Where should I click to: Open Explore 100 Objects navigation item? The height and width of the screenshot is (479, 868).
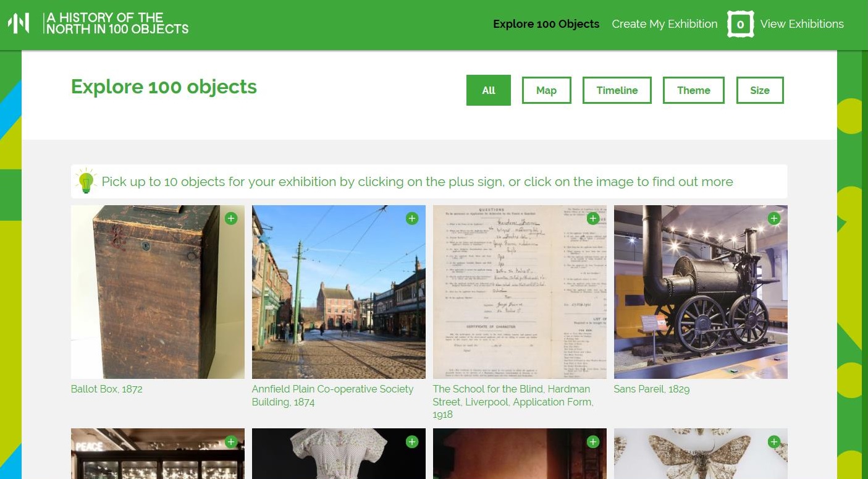[546, 24]
